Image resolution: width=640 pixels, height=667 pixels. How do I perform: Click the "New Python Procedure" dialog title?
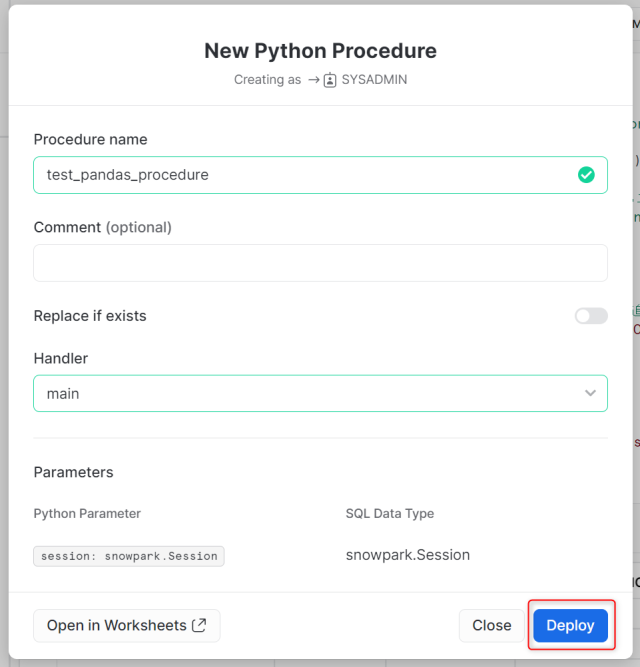pos(320,51)
